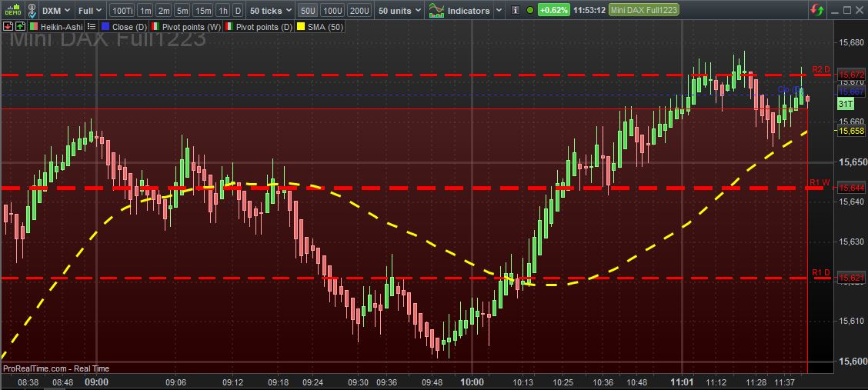Click the red-green link/refresh arrows icon
This screenshot has height=390, width=868.
click(816, 10)
